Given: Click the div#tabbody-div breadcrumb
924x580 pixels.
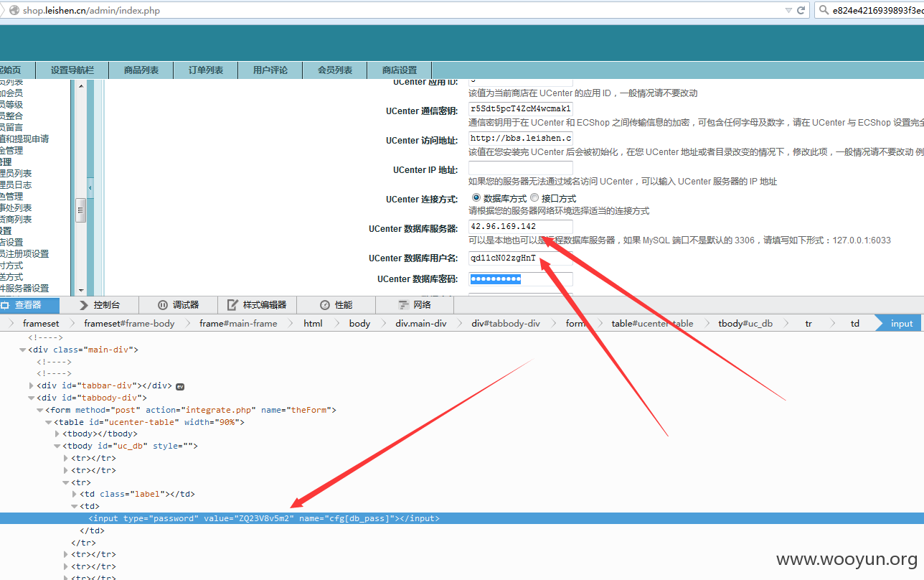Looking at the screenshot, I should [x=506, y=324].
